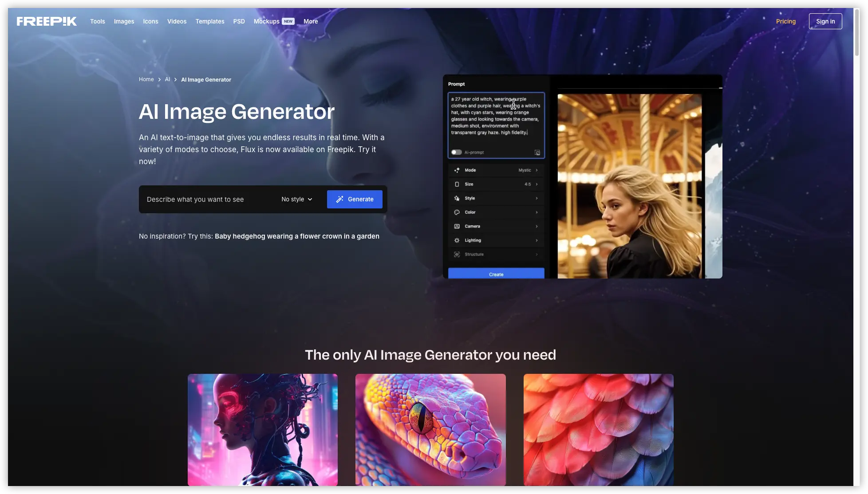
Task: Click the image upload icon in prompt box
Action: [537, 153]
